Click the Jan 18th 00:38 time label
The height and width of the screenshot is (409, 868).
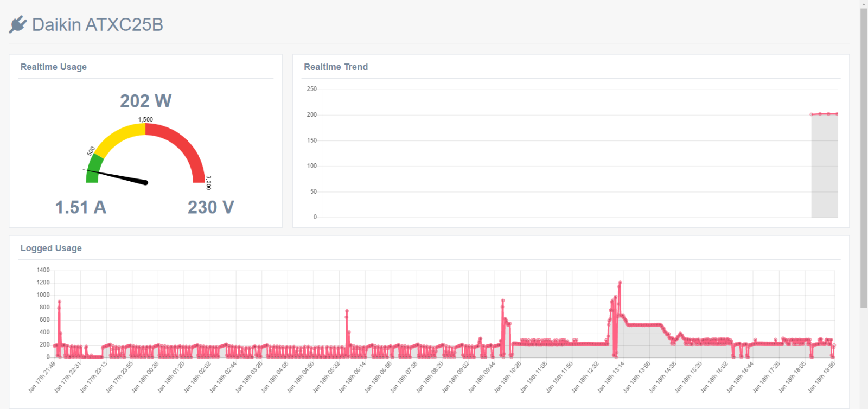tap(146, 377)
